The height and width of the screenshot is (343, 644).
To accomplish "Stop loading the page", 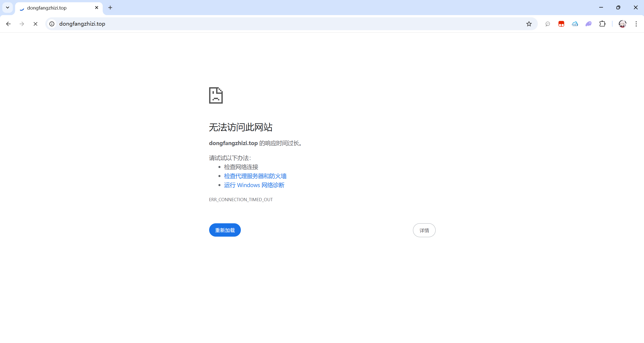I will pyautogui.click(x=35, y=24).
